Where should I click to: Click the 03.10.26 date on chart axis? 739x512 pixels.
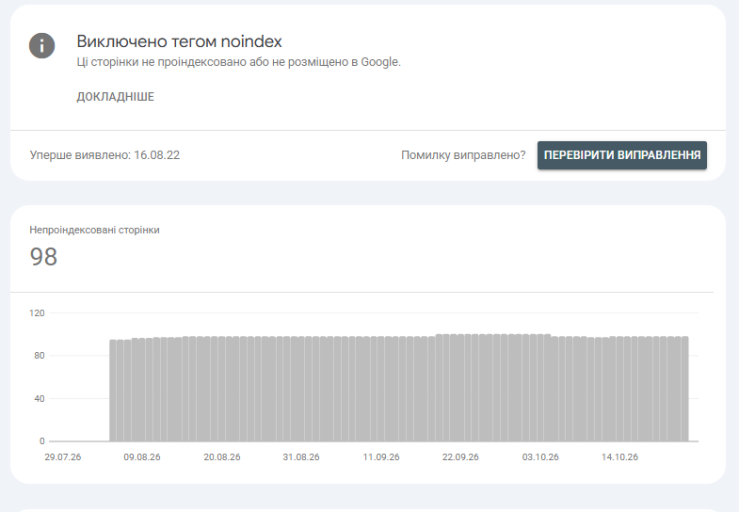[x=540, y=457]
